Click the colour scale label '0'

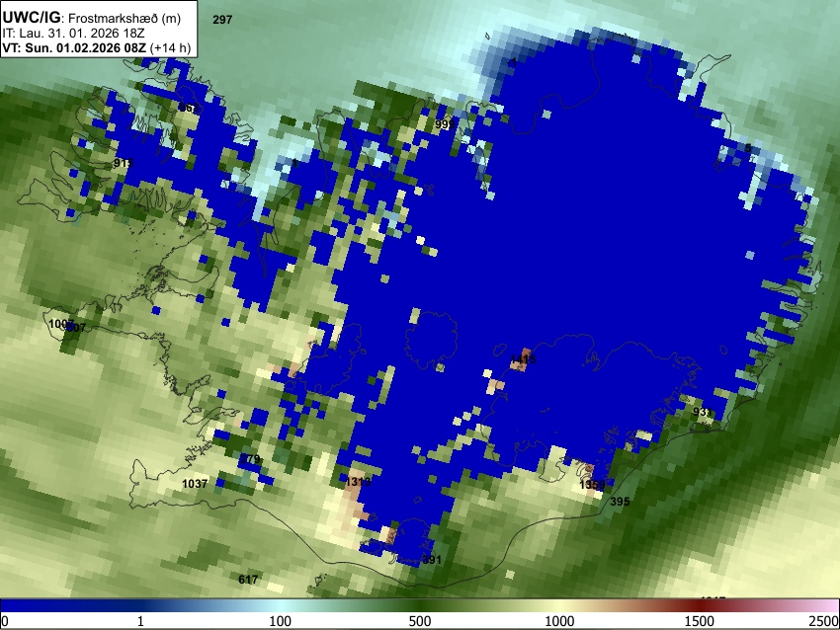pyautogui.click(x=5, y=621)
